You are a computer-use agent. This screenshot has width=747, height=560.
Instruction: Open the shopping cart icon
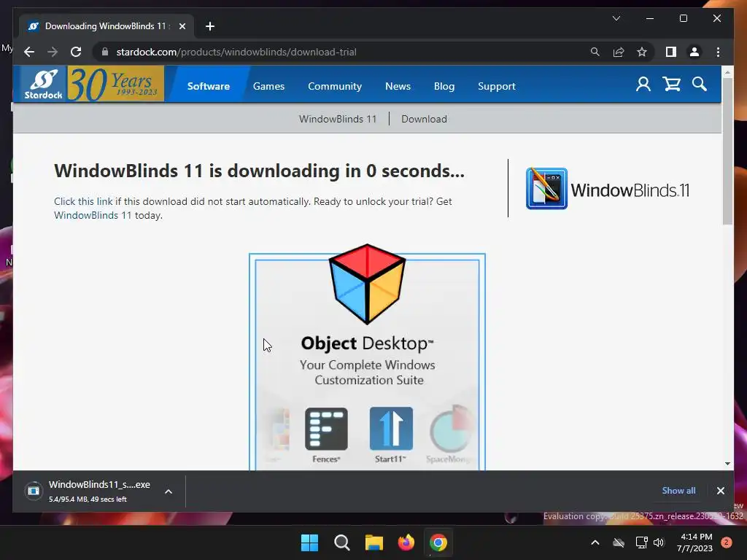671,85
